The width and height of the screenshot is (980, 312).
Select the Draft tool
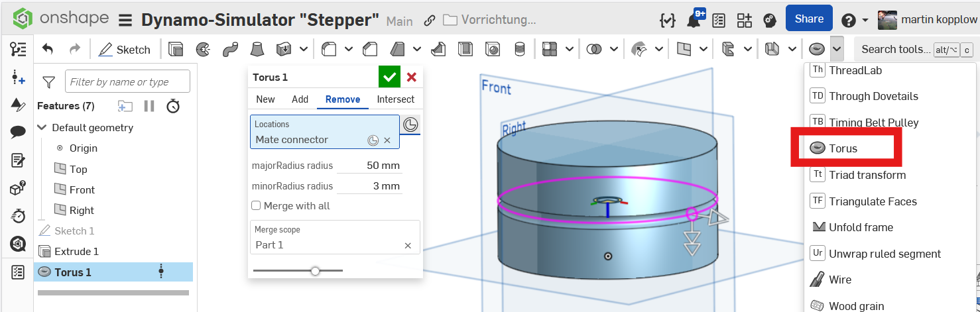pos(397,49)
